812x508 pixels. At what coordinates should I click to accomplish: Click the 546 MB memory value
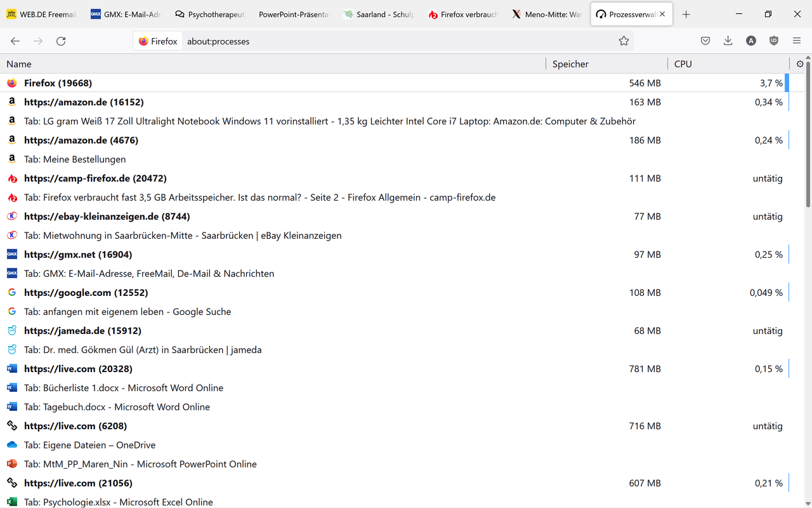645,83
